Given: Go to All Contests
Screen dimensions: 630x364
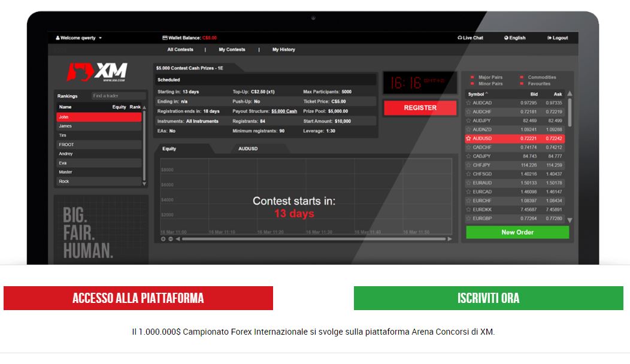Looking at the screenshot, I should pyautogui.click(x=180, y=50).
